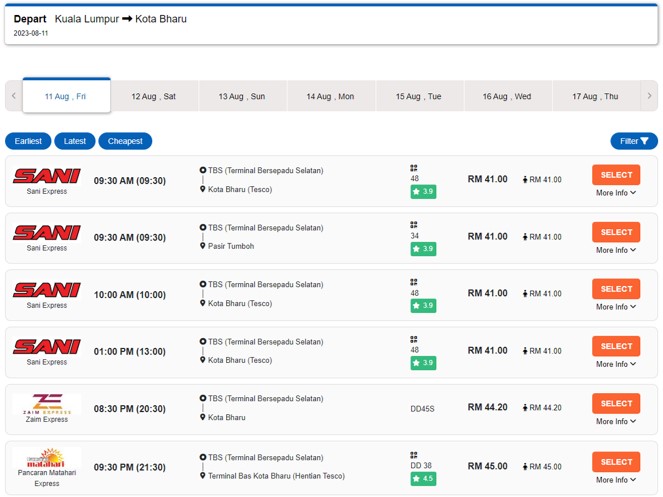663x497 pixels.
Task: Expand More Info for Pancaran Matahari
Action: pos(616,480)
